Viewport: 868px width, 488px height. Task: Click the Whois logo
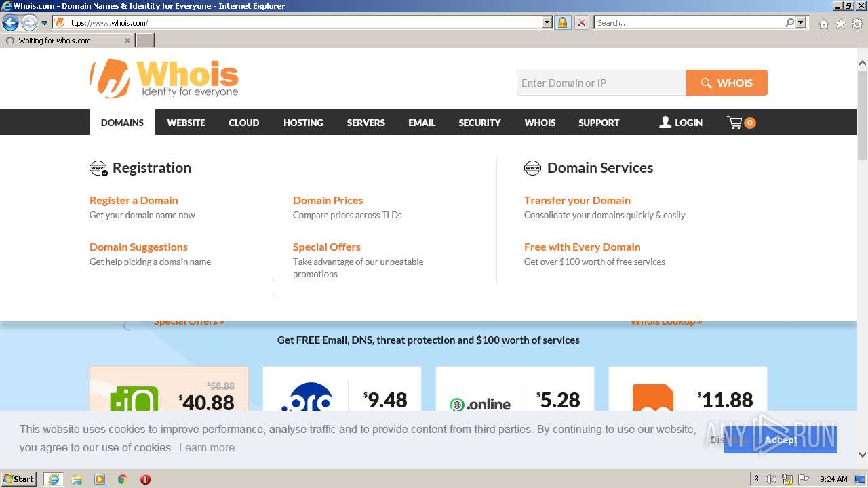[x=164, y=78]
